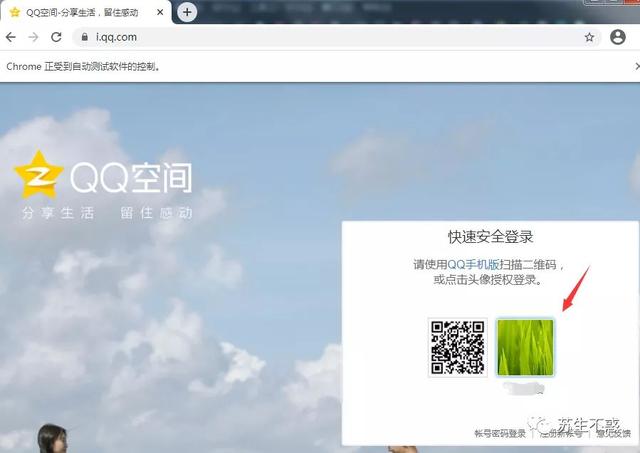This screenshot has width=640, height=453.
Task: Close the QQ空间 browser tab
Action: pos(160,12)
